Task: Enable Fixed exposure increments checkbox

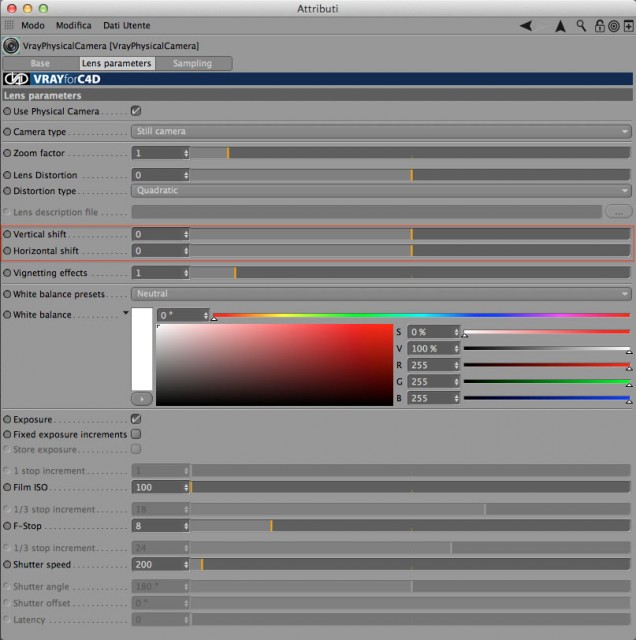Action: pos(136,434)
